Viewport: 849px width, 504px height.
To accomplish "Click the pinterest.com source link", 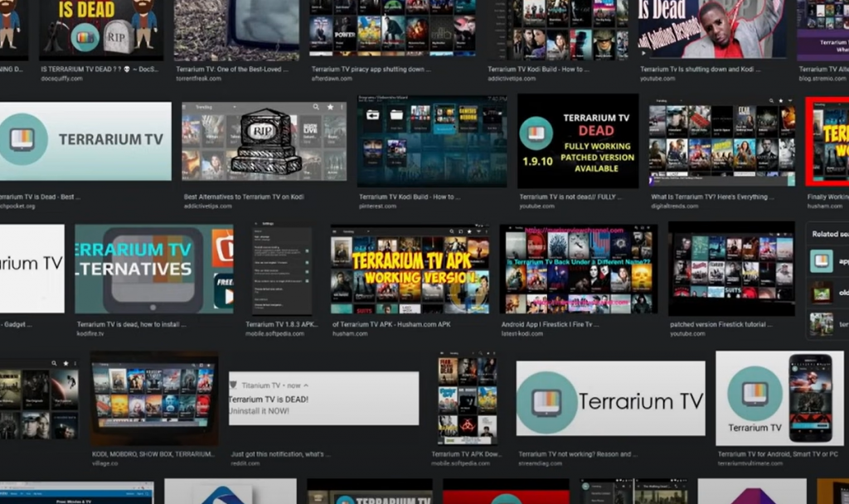I will [377, 206].
